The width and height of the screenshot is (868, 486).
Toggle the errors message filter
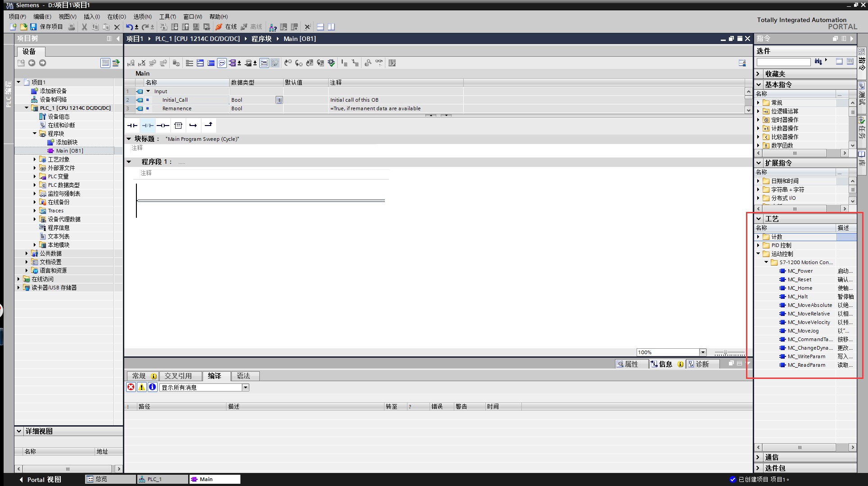point(131,387)
